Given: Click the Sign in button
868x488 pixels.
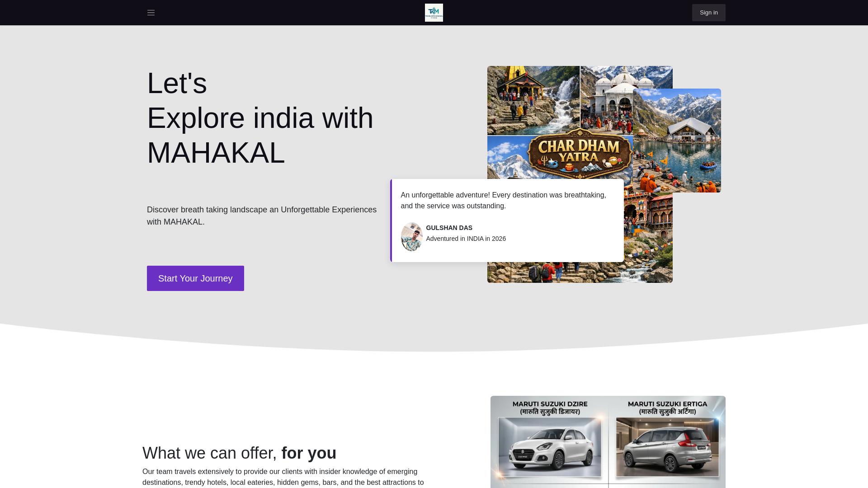Looking at the screenshot, I should pyautogui.click(x=708, y=13).
